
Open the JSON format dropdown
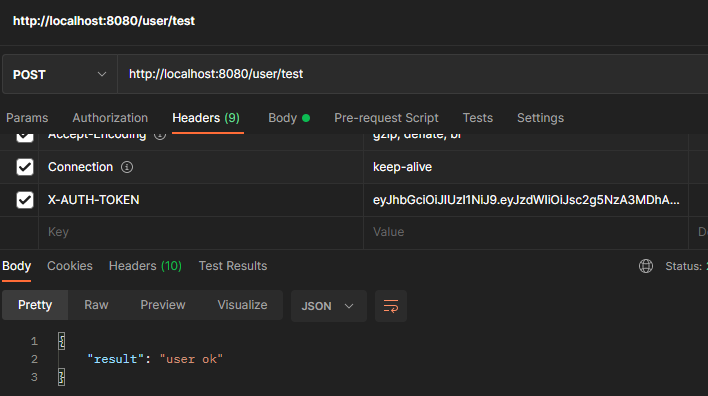(x=329, y=306)
